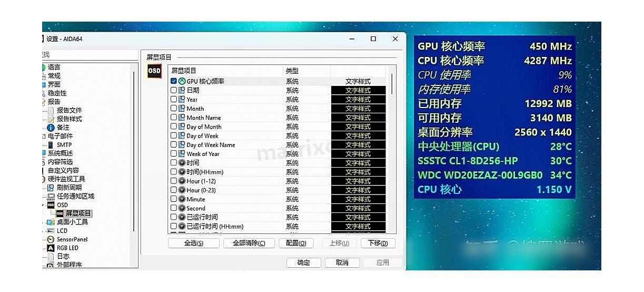Click the 日期 calendar icon

pos(182,91)
